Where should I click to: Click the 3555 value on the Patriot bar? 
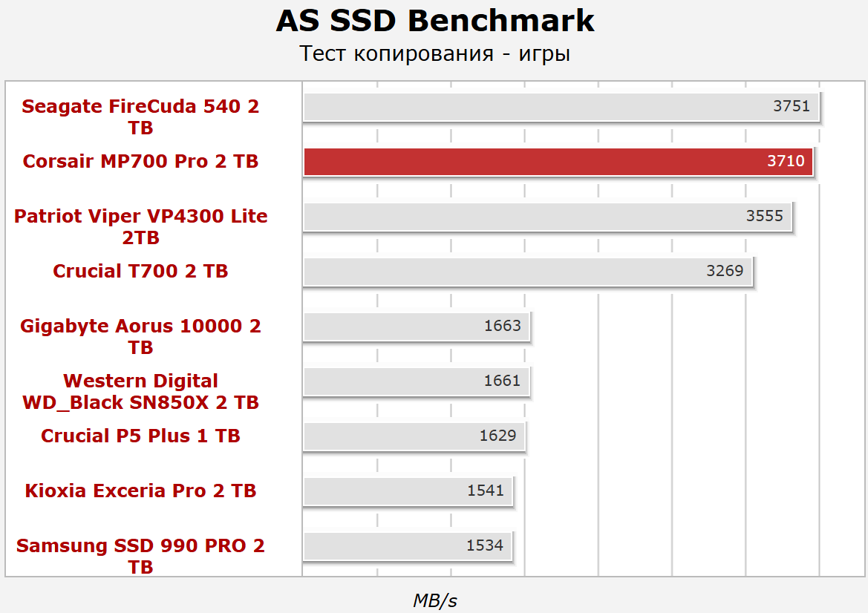point(764,217)
